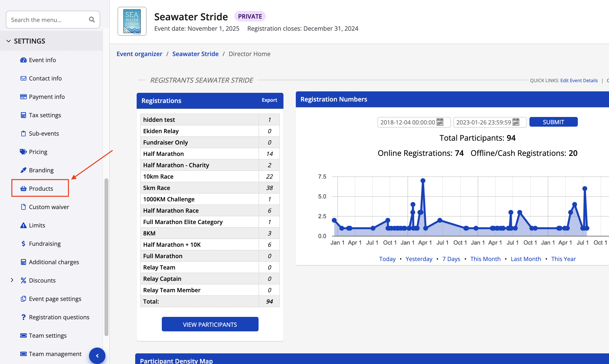
Task: Click Export link in Registrations header
Action: [x=269, y=100]
